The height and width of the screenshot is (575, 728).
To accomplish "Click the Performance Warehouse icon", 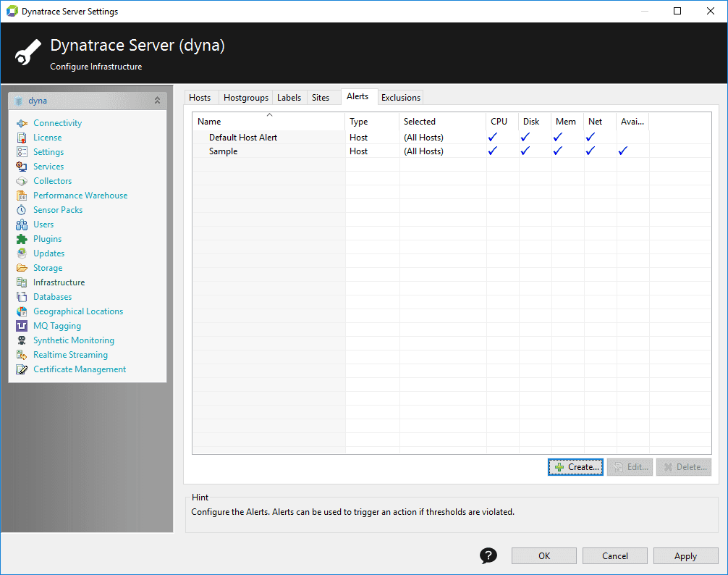I will (x=22, y=196).
